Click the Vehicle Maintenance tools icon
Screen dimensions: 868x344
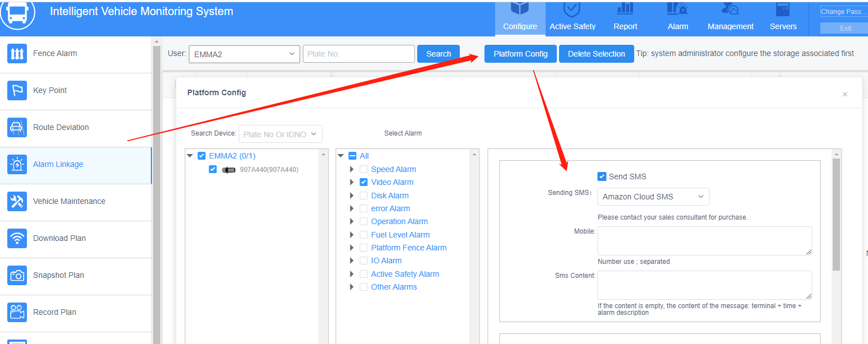click(x=17, y=202)
